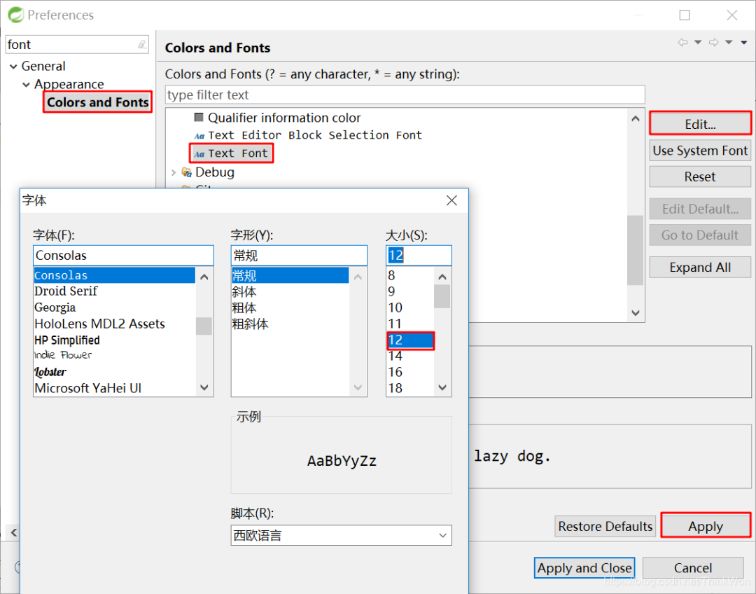Image resolution: width=756 pixels, height=594 pixels.
Task: Click the Reset button
Action: coord(700,177)
